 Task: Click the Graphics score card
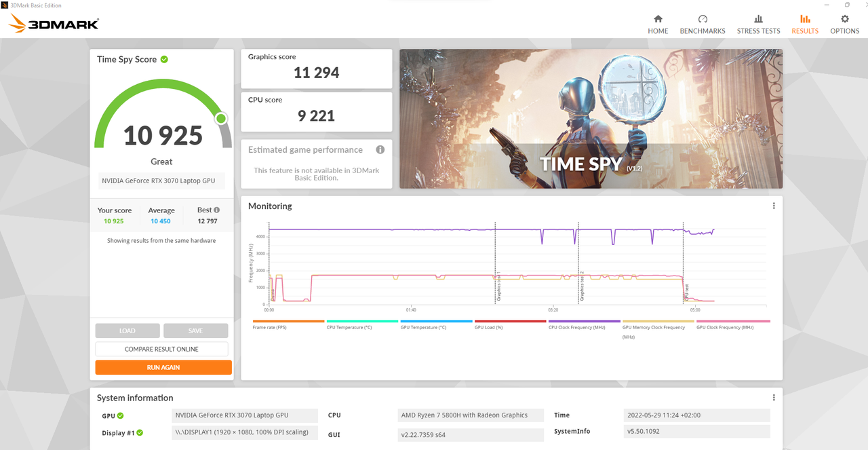coord(317,69)
